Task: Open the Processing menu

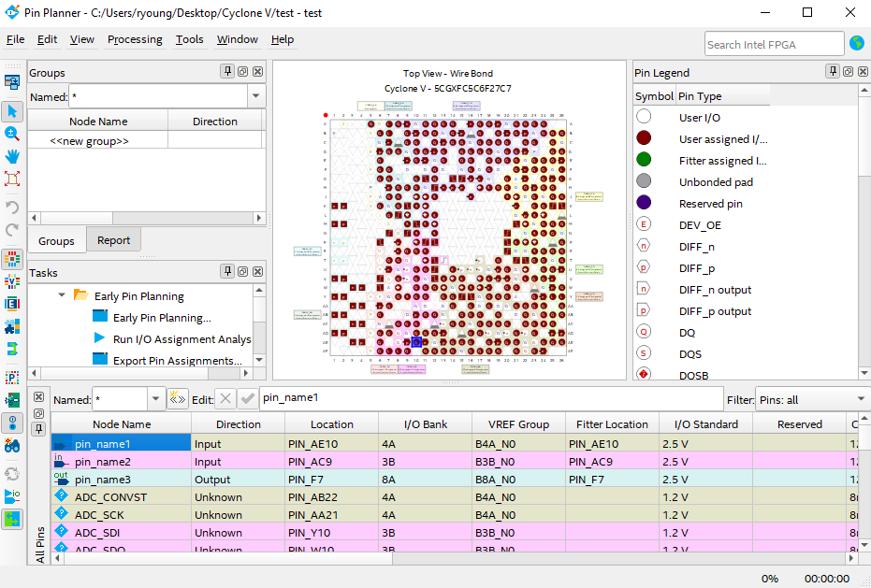Action: click(135, 39)
